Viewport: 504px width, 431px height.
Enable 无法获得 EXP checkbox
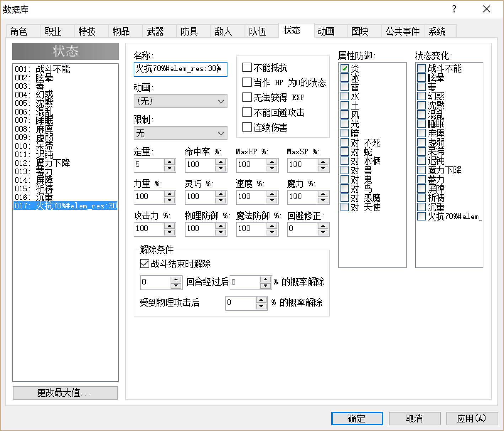247,97
